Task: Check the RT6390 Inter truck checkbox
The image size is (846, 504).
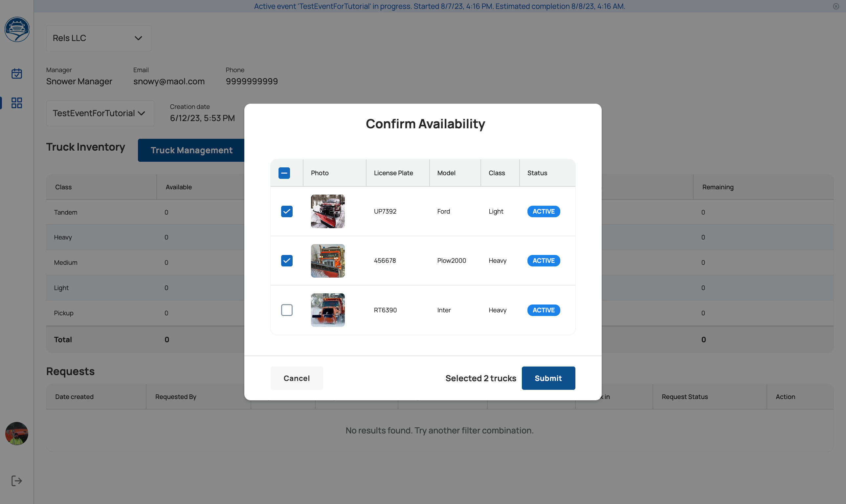Action: click(x=286, y=310)
